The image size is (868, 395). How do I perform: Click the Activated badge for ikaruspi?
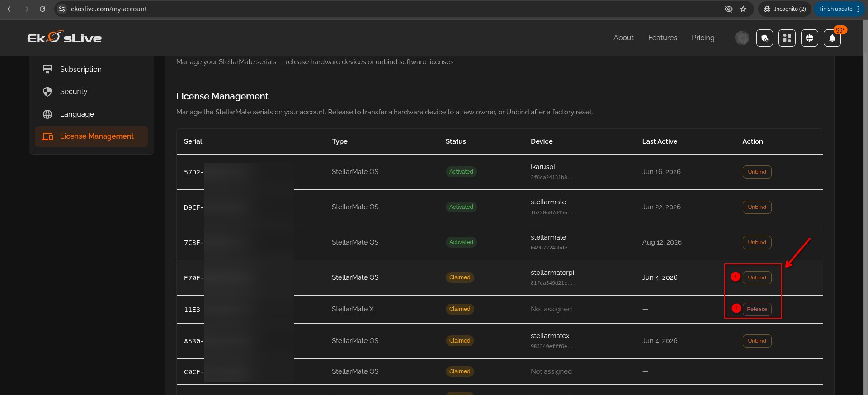pyautogui.click(x=461, y=172)
